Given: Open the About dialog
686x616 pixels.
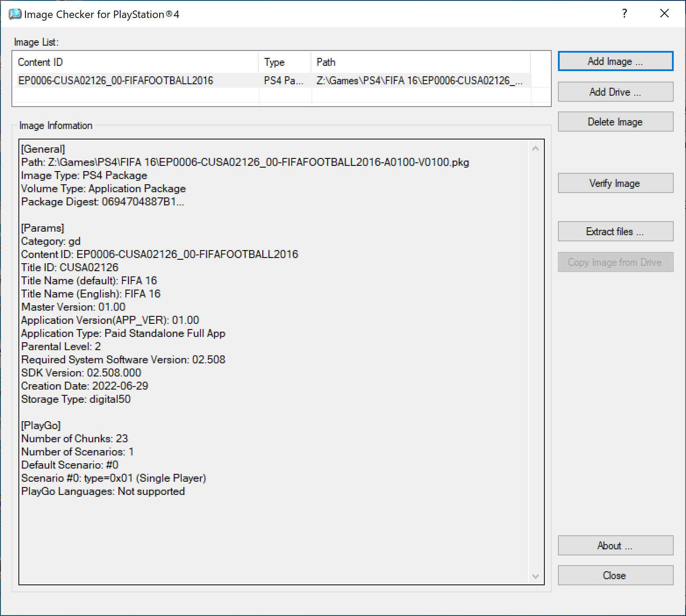Looking at the screenshot, I should coord(615,545).
